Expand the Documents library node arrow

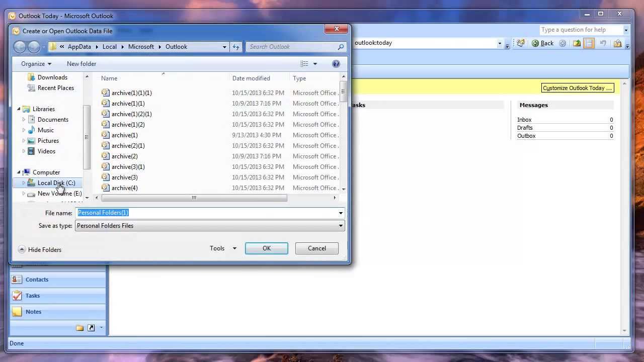pos(24,120)
